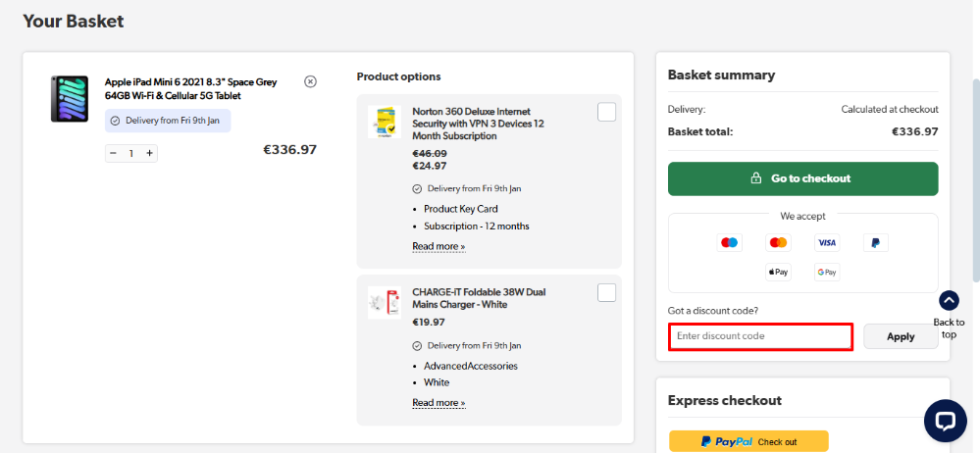The image size is (980, 453).
Task: Open CHARGE-iT charger product image
Action: (385, 302)
